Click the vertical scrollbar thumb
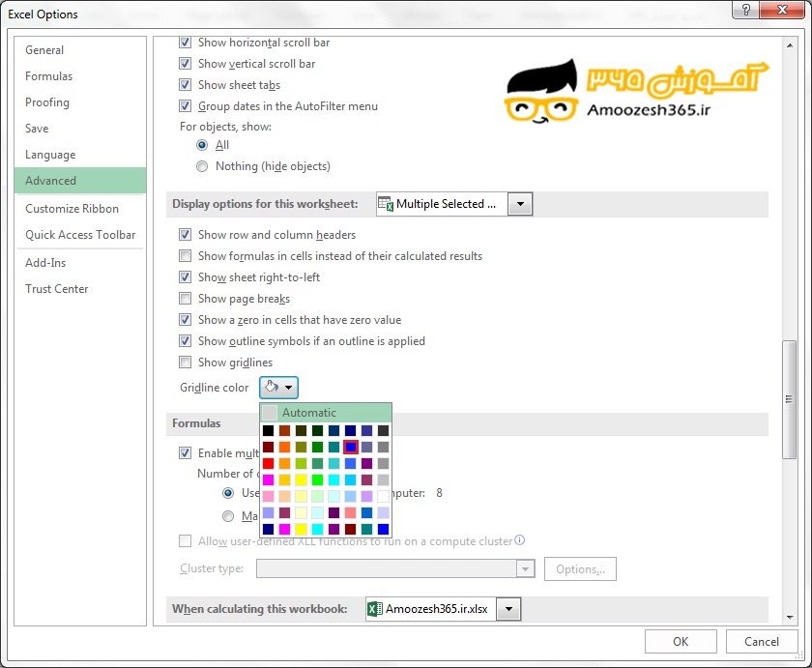 click(x=790, y=398)
